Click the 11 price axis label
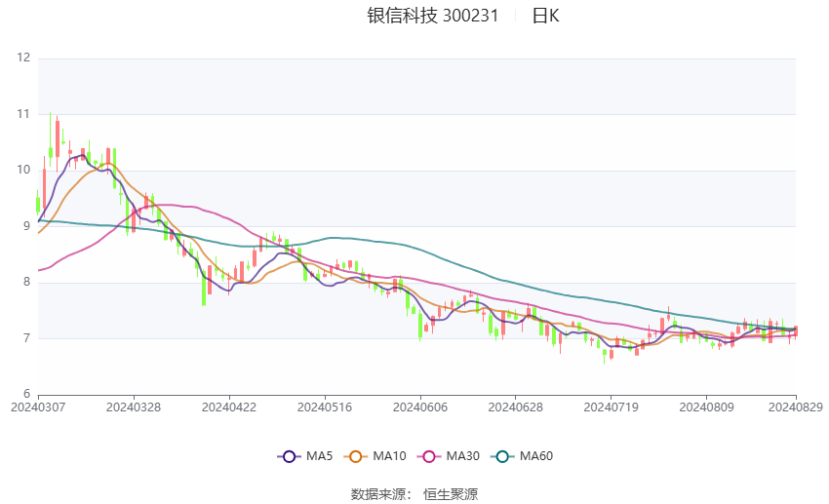The width and height of the screenshot is (829, 504). (23, 114)
